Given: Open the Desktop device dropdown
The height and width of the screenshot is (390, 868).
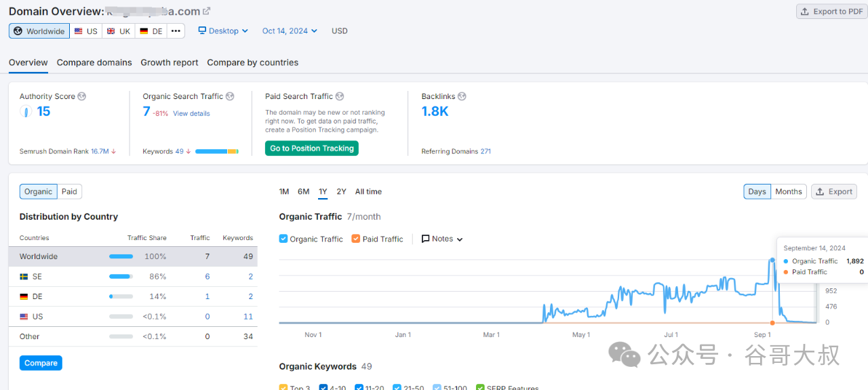Looking at the screenshot, I should point(223,31).
